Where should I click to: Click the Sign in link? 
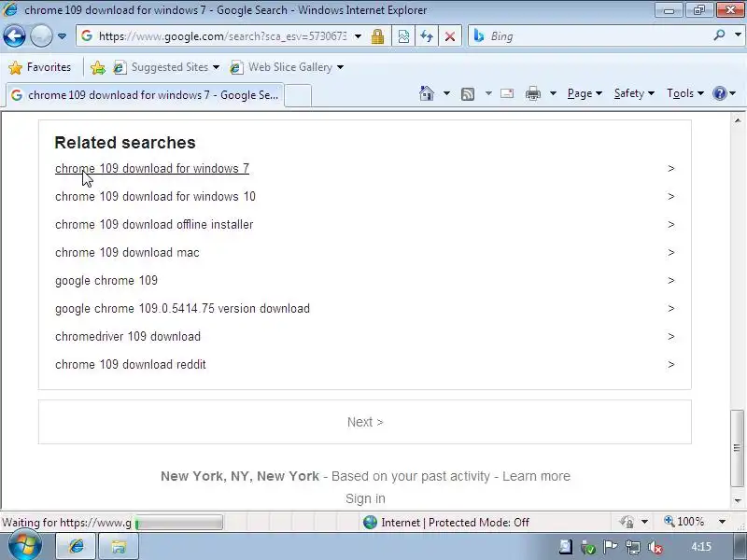pos(365,498)
